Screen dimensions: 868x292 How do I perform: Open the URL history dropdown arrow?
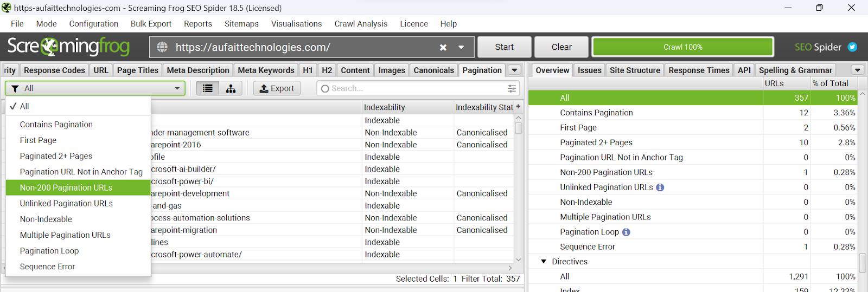(x=461, y=47)
